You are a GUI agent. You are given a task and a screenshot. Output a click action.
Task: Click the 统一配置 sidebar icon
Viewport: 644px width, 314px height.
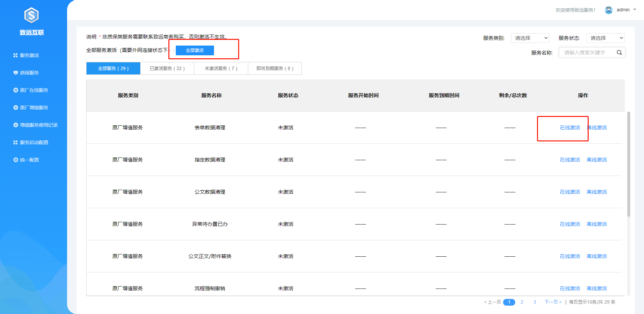point(15,160)
